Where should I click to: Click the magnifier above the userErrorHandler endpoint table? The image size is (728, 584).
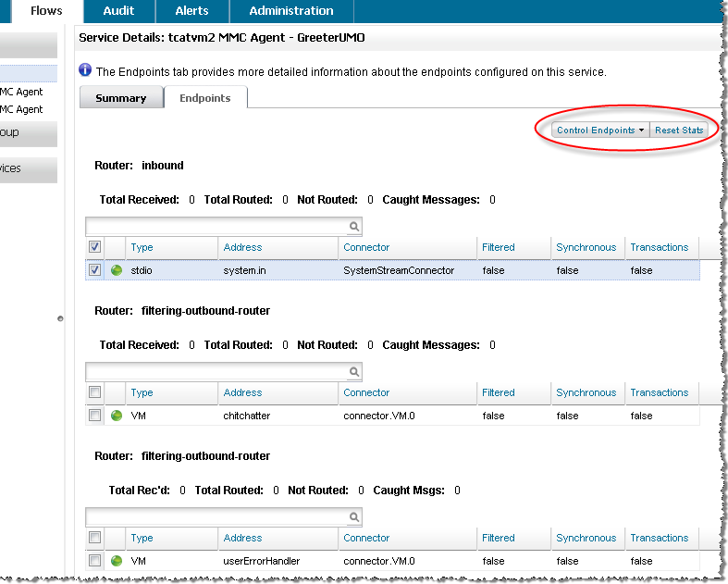point(353,517)
